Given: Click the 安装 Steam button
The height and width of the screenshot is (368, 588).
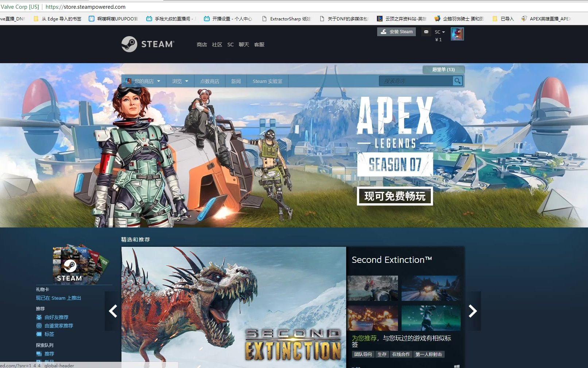Looking at the screenshot, I should click(396, 32).
